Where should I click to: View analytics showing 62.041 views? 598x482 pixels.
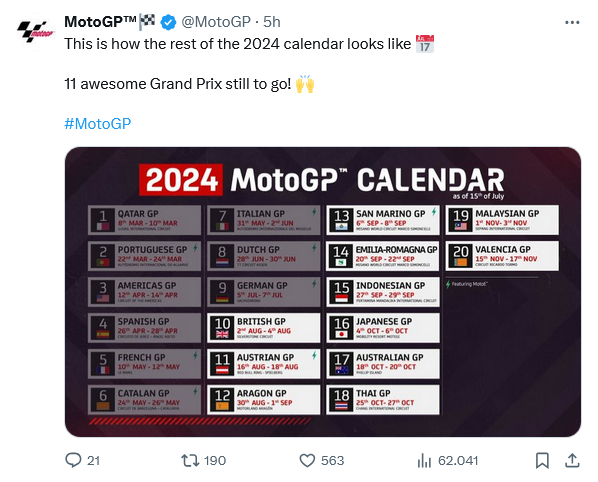click(x=424, y=460)
